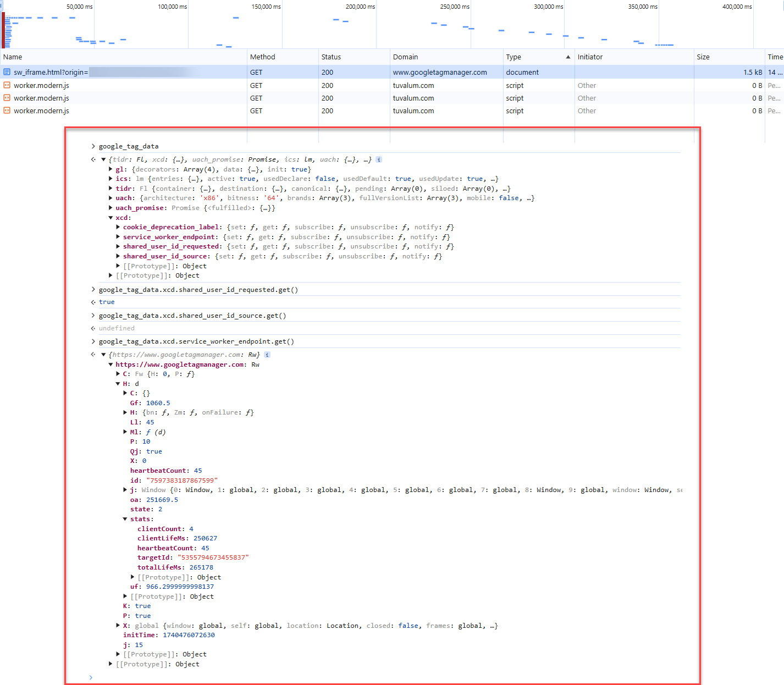Click the sort arrow in the Type column
The width and height of the screenshot is (784, 685).
[568, 57]
